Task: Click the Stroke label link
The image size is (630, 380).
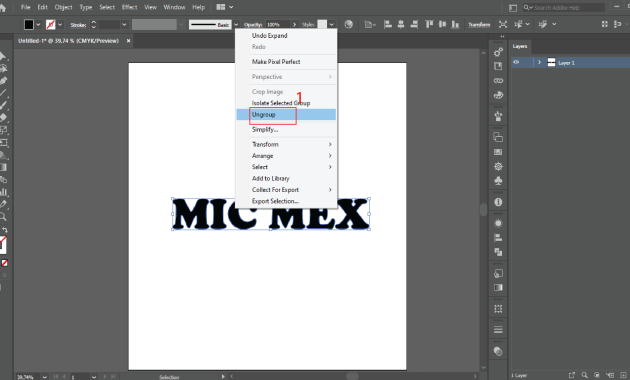Action: pyautogui.click(x=78, y=25)
